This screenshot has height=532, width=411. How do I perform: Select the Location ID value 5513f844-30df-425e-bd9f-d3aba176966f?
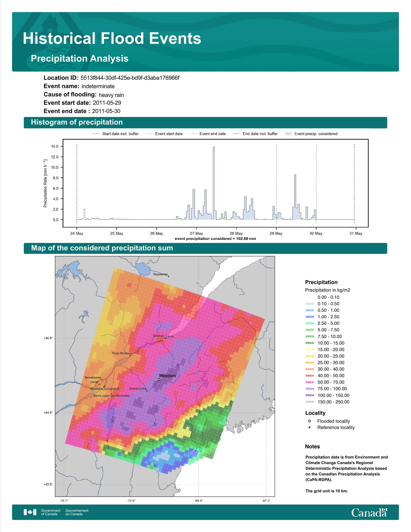[x=130, y=78]
